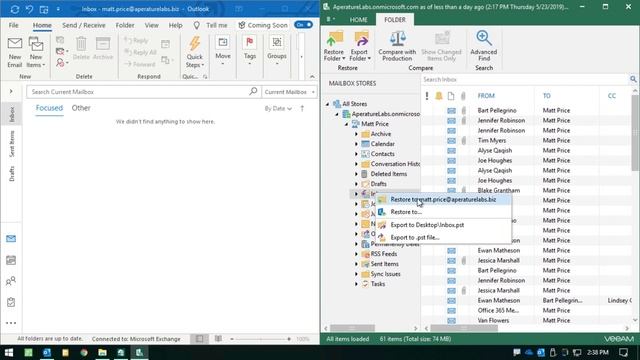Open message from Tim Myers
Image resolution: width=640 pixels, height=360 pixels.
pos(527,140)
